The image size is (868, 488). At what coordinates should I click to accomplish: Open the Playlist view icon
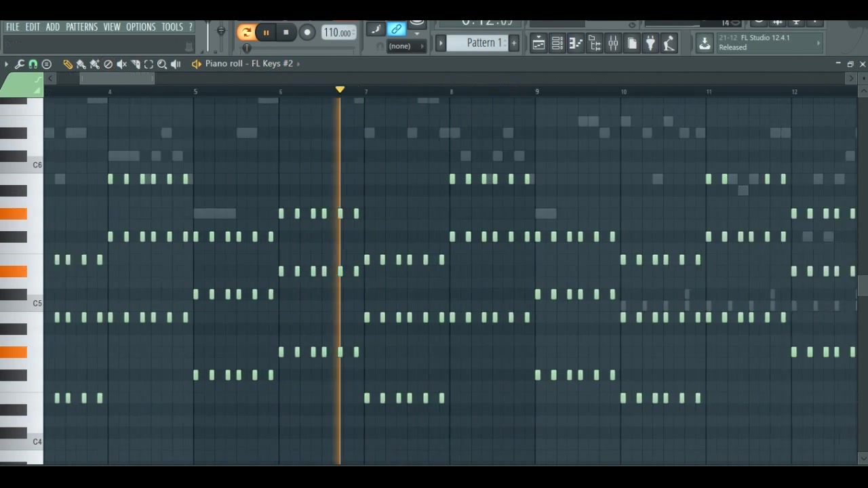tap(538, 44)
